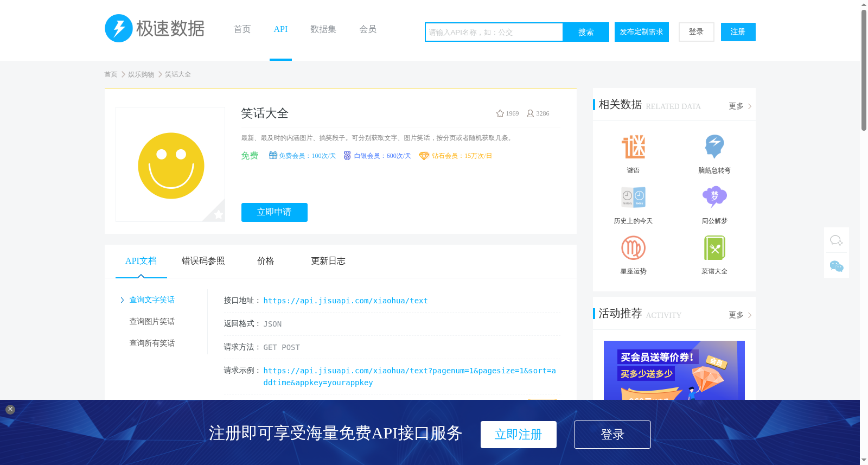Click the page vertical scrollbar thumb
The width and height of the screenshot is (868, 465).
point(864,71)
